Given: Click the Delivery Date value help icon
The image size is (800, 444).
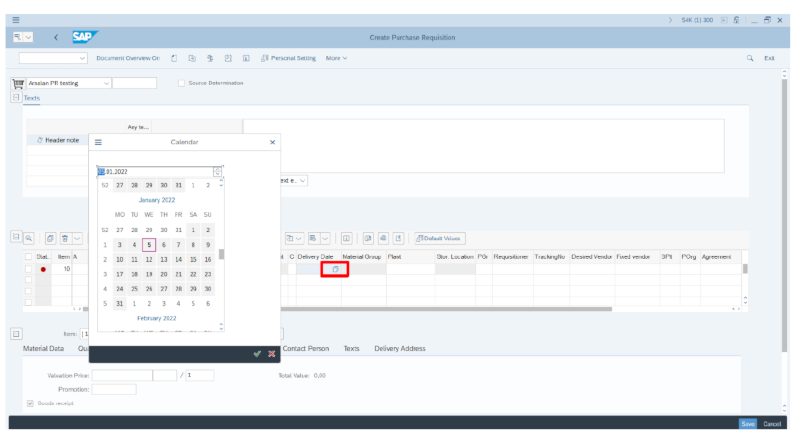Looking at the screenshot, I should [x=336, y=269].
